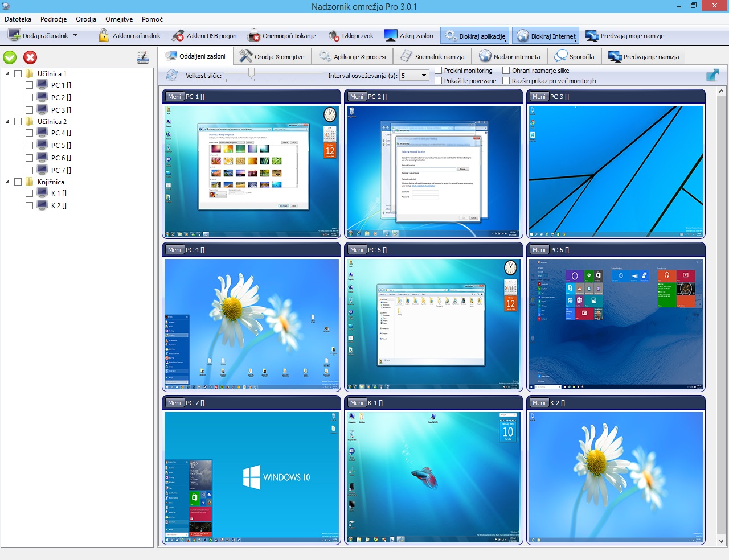This screenshot has width=729, height=560.
Task: Open the Interval osveževanja dropdown
Action: (424, 75)
